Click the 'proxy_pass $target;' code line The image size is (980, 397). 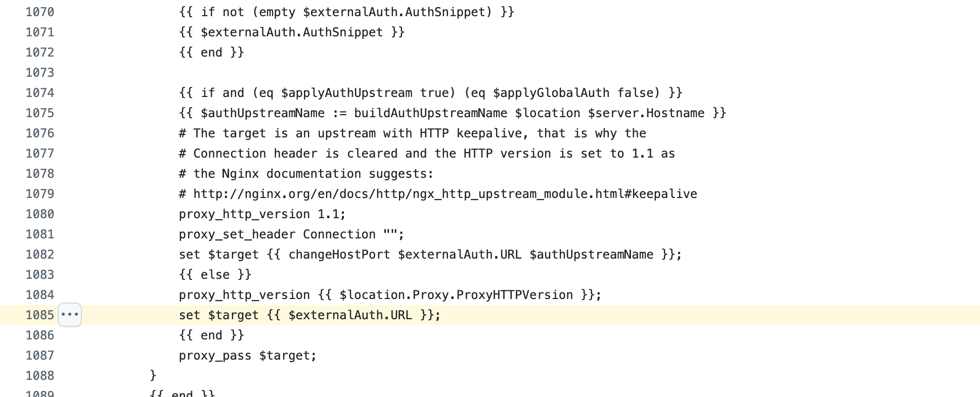[248, 356]
